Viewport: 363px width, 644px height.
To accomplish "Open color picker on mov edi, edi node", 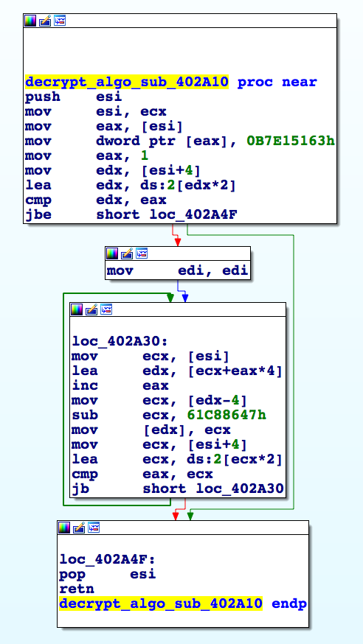I will pos(112,253).
